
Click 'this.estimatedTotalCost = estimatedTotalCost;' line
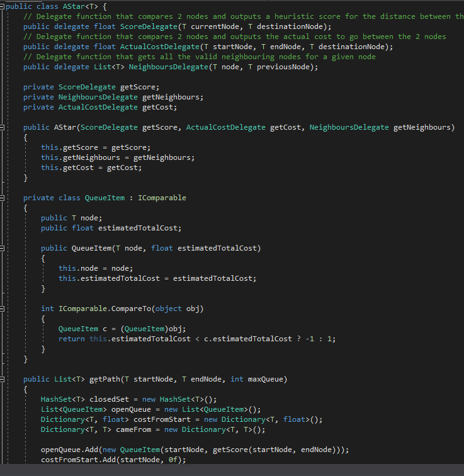pos(157,278)
